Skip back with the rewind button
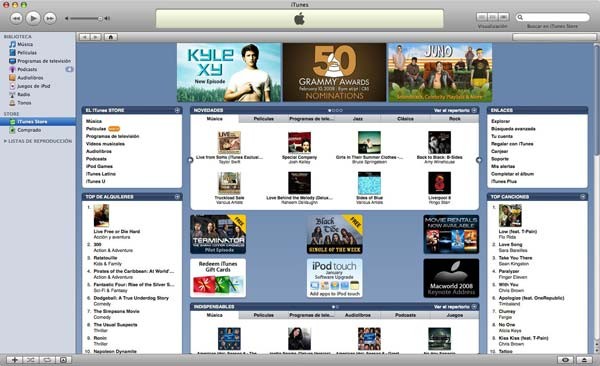 point(16,18)
